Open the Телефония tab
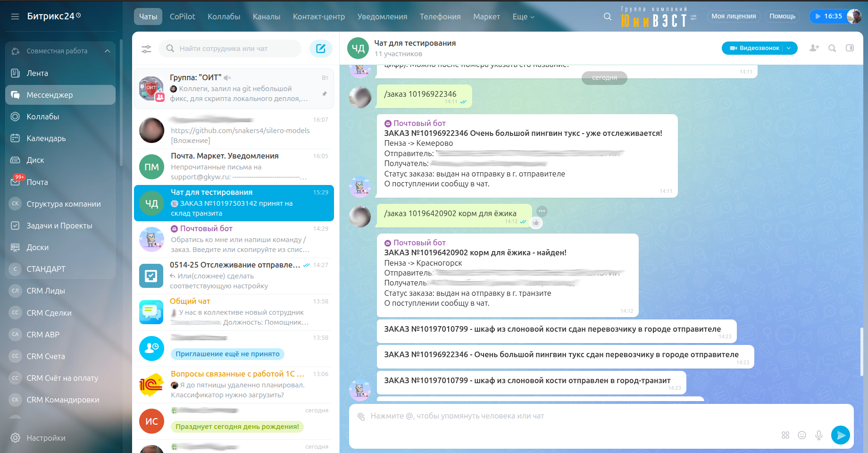 pos(440,17)
